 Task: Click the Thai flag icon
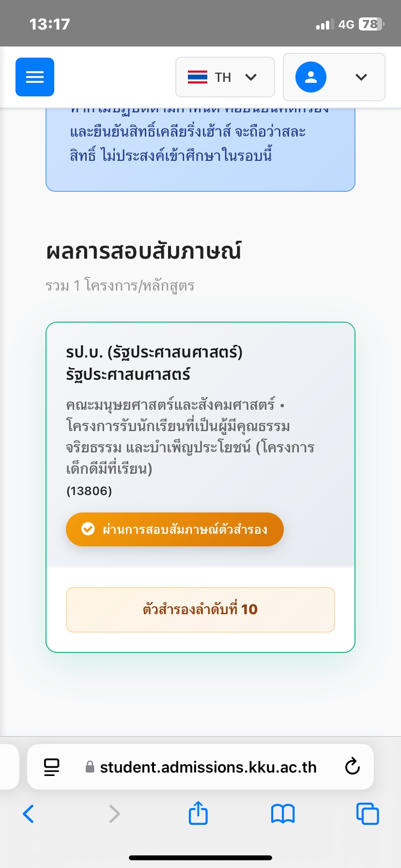coord(198,77)
